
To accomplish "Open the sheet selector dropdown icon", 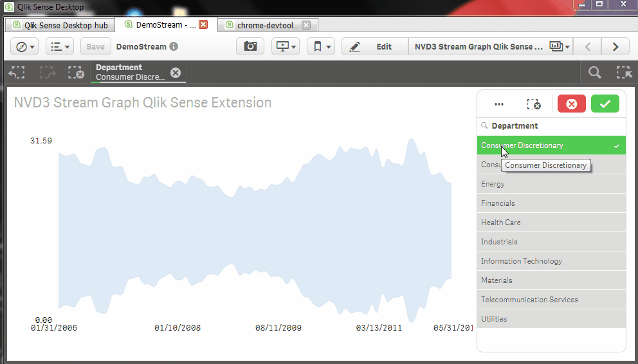I will pos(560,46).
